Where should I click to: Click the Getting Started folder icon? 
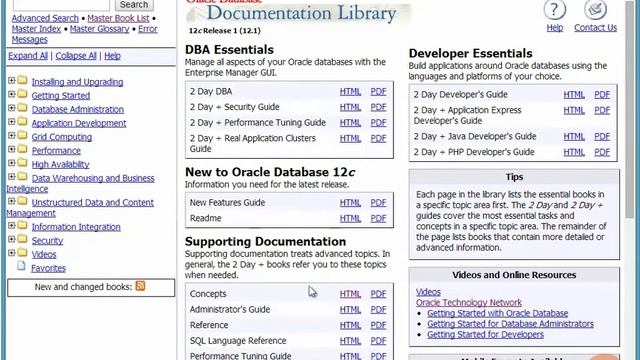click(22, 94)
